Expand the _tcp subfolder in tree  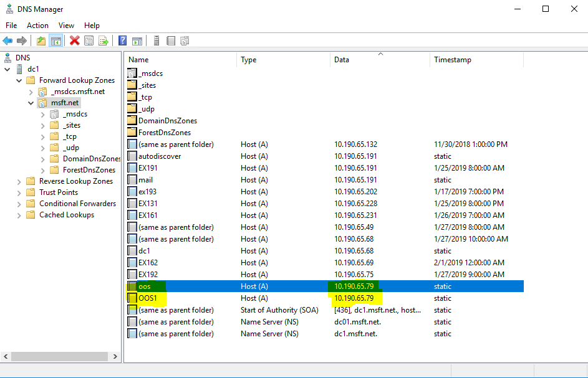click(43, 137)
